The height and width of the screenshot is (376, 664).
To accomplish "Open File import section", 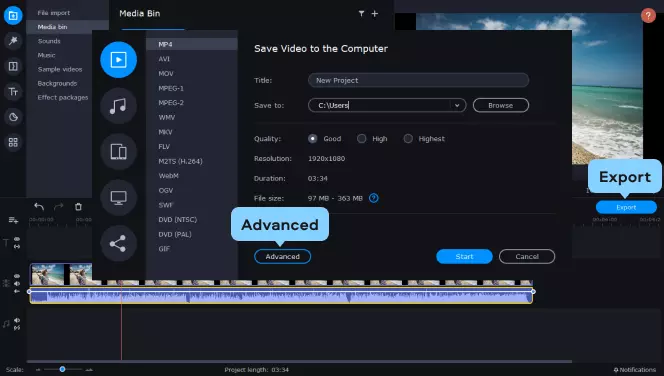I will click(x=54, y=13).
